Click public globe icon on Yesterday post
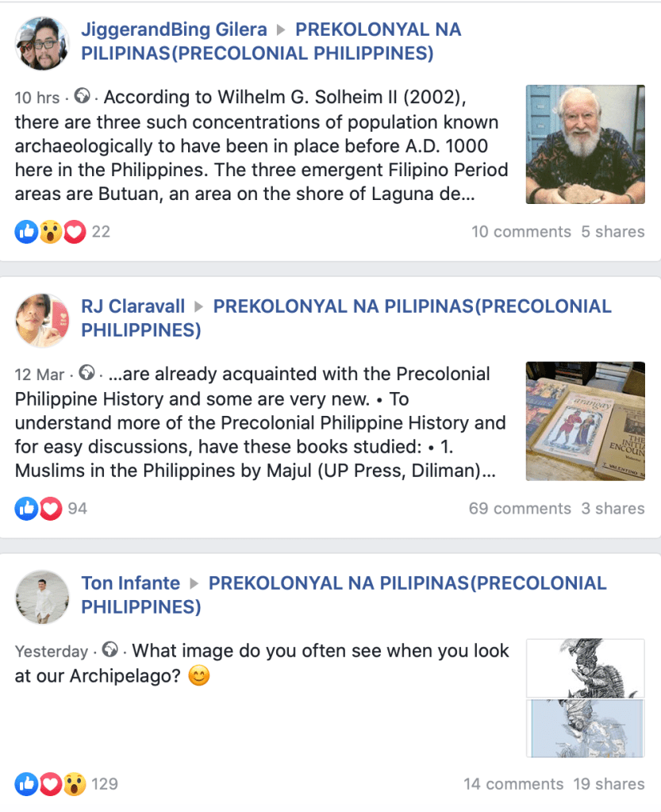 [x=110, y=649]
